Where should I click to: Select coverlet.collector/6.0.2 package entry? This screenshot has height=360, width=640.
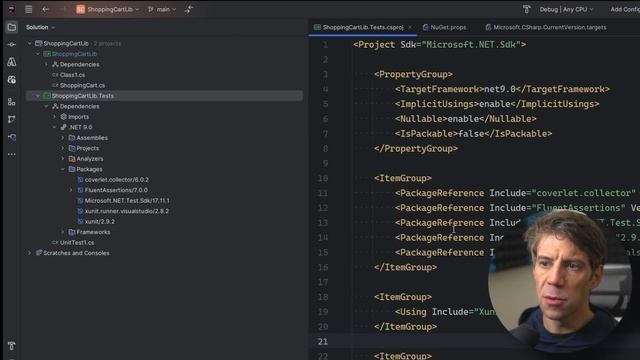[x=117, y=180]
